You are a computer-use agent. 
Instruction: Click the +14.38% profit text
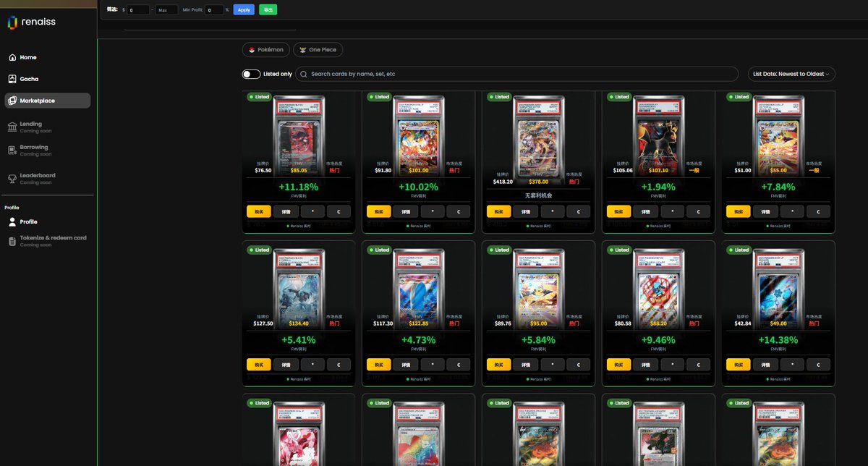click(779, 339)
